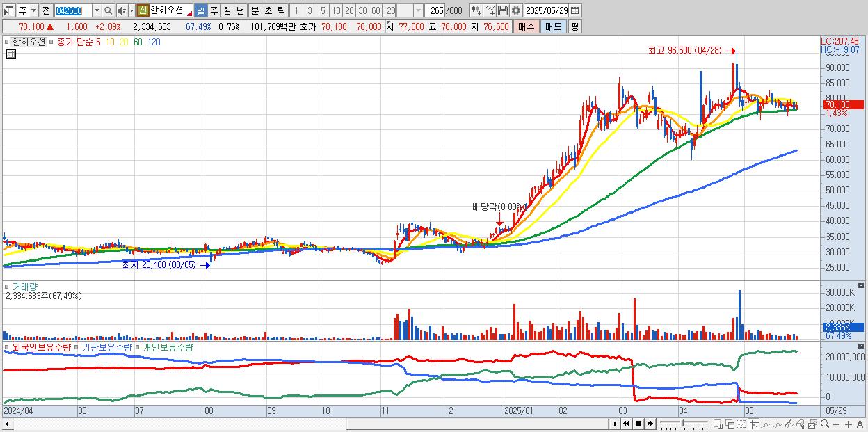Click the grid table icon below legend
The height and width of the screenshot is (432, 868).
(x=10, y=54)
